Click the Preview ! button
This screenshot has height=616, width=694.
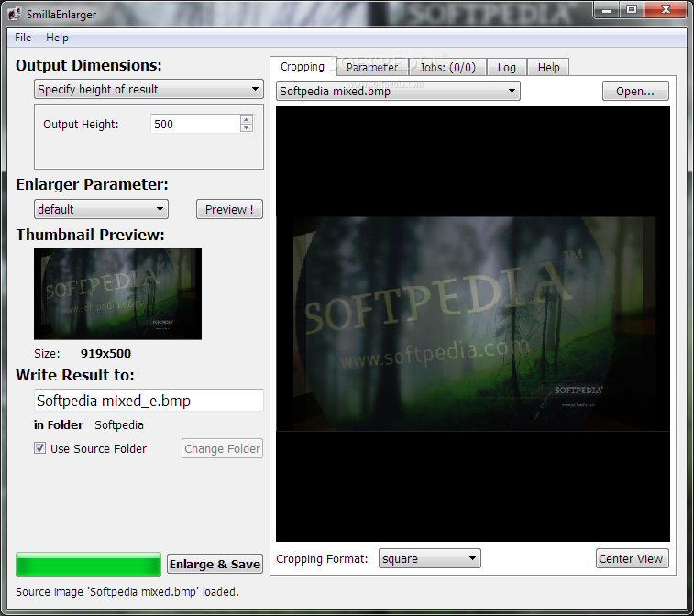[229, 209]
